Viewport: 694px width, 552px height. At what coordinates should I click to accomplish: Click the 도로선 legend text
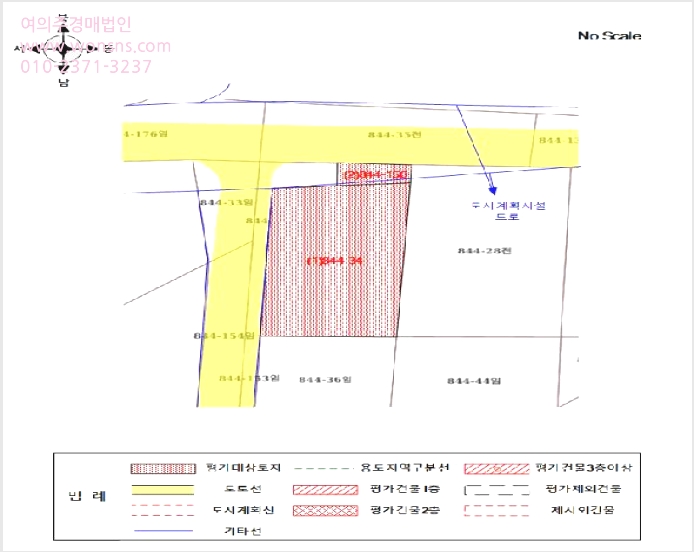243,489
